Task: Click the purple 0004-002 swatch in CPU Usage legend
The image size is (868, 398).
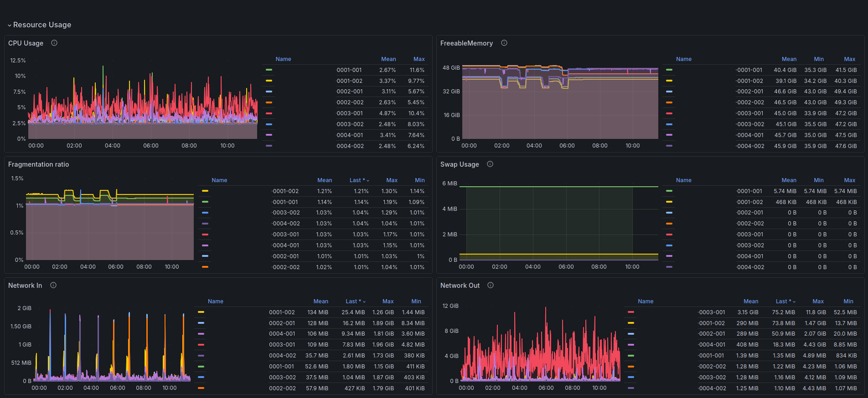Action: click(x=269, y=146)
